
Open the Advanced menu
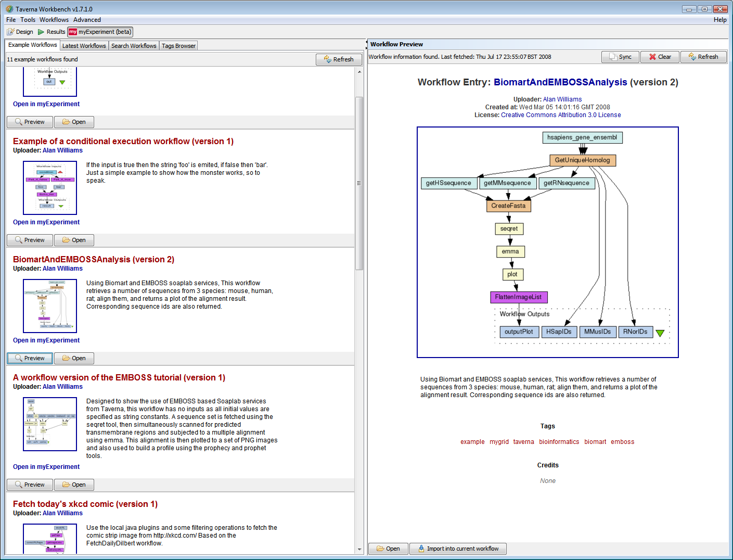coord(87,20)
